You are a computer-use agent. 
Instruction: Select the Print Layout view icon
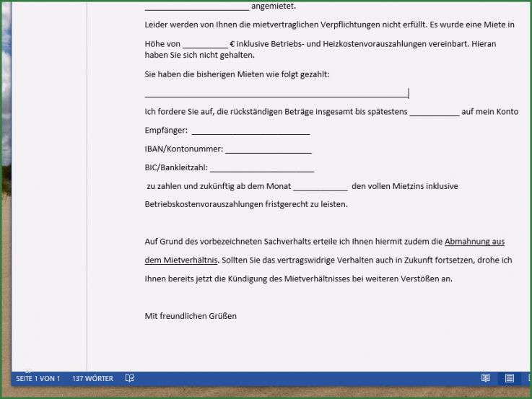coord(510,378)
